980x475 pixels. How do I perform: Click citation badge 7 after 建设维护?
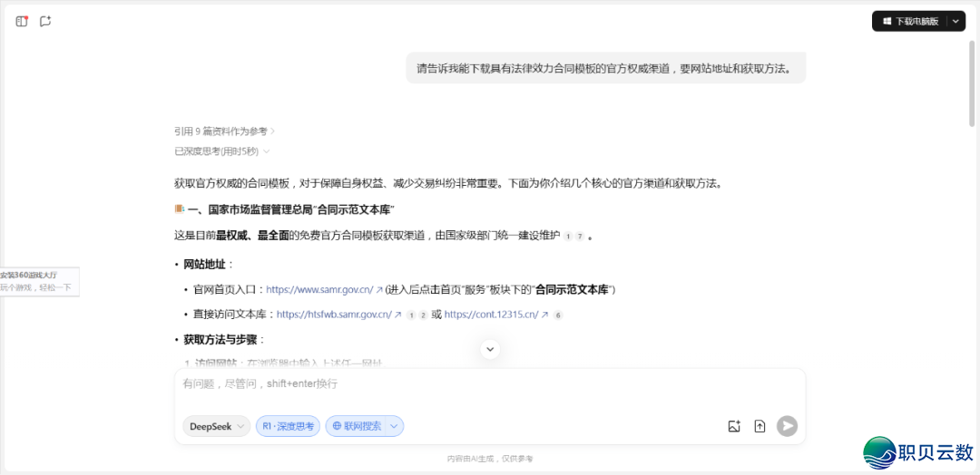pos(579,237)
